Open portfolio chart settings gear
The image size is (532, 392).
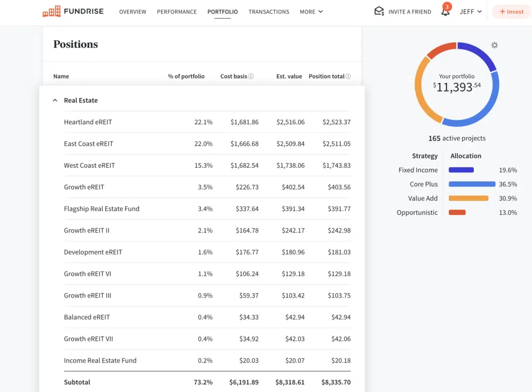click(494, 45)
